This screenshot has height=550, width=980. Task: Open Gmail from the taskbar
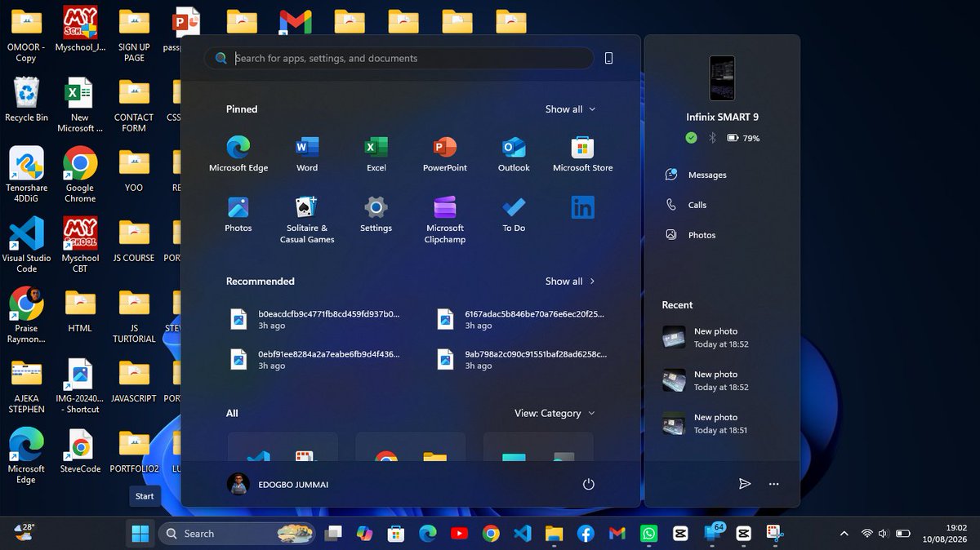point(617,534)
